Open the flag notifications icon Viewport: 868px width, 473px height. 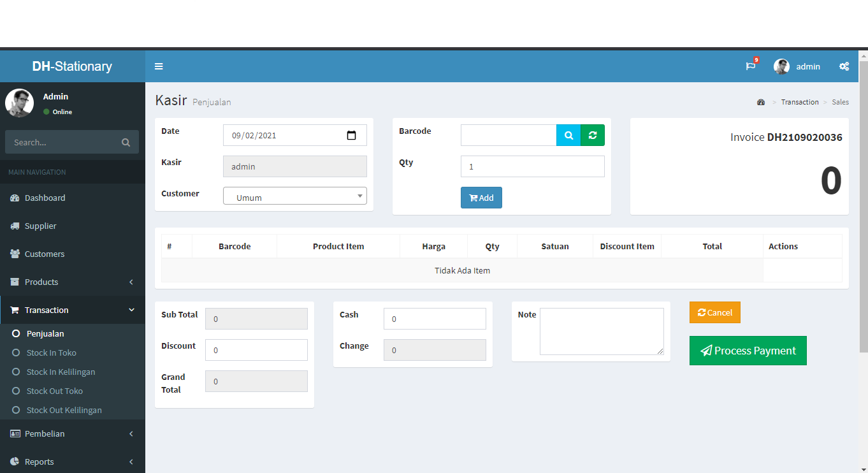751,66
